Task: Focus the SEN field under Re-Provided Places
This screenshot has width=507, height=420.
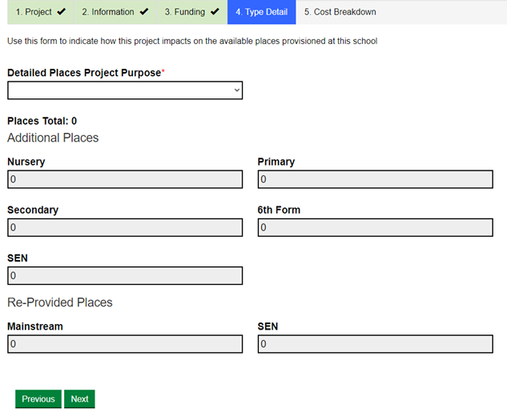Action: (375, 344)
